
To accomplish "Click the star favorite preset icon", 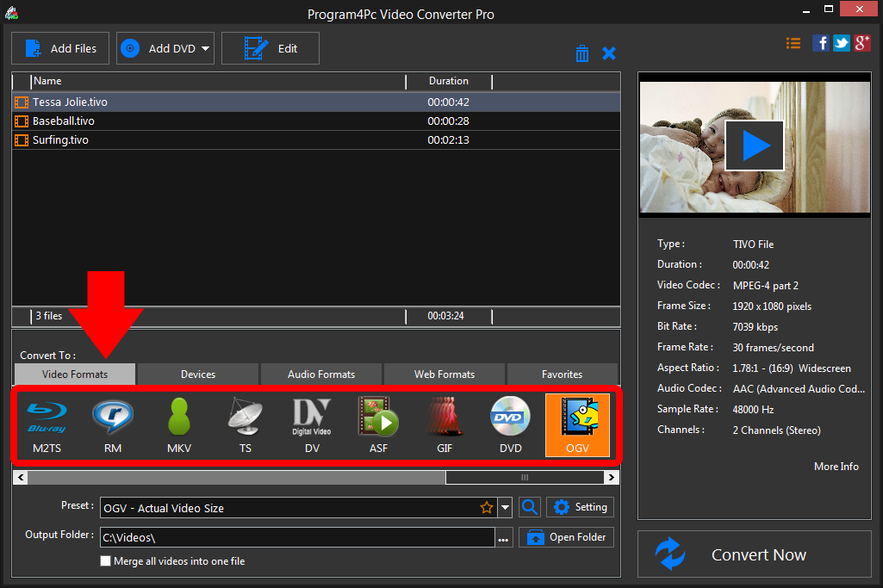I will [487, 508].
